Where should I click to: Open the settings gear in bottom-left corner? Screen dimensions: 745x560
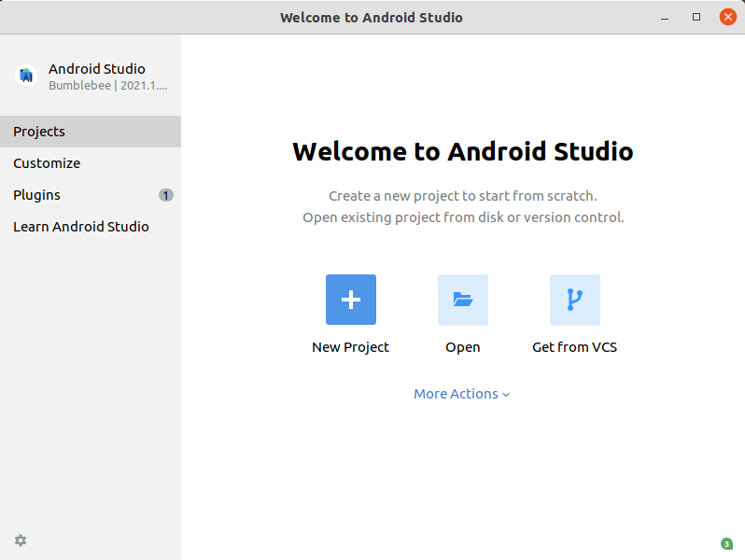coord(21,540)
